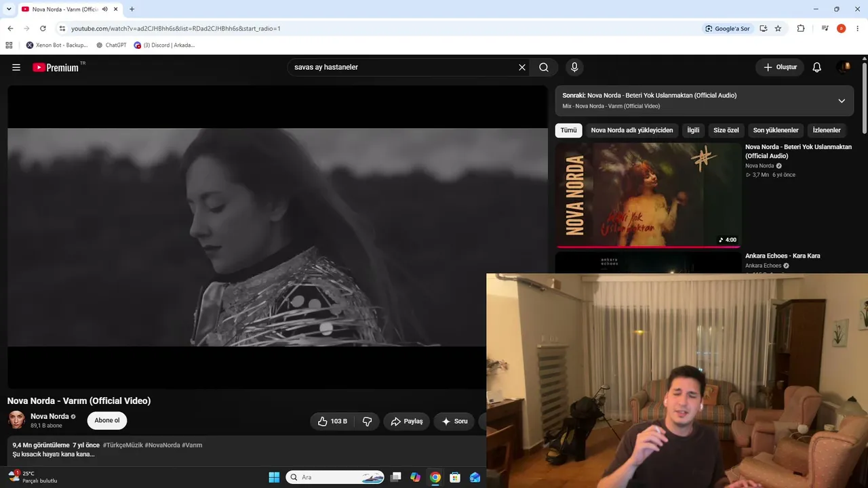This screenshot has height=488, width=868.
Task: Clear the search text with the X
Action: (x=522, y=67)
